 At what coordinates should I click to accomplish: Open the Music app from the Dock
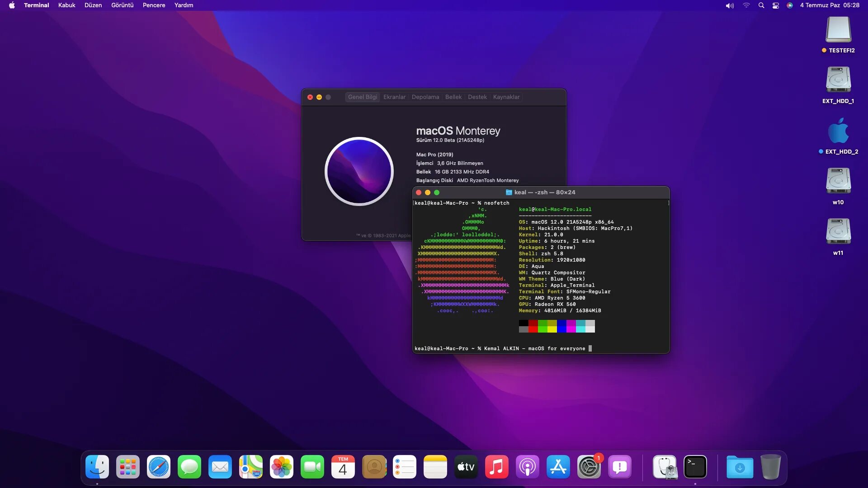tap(497, 466)
